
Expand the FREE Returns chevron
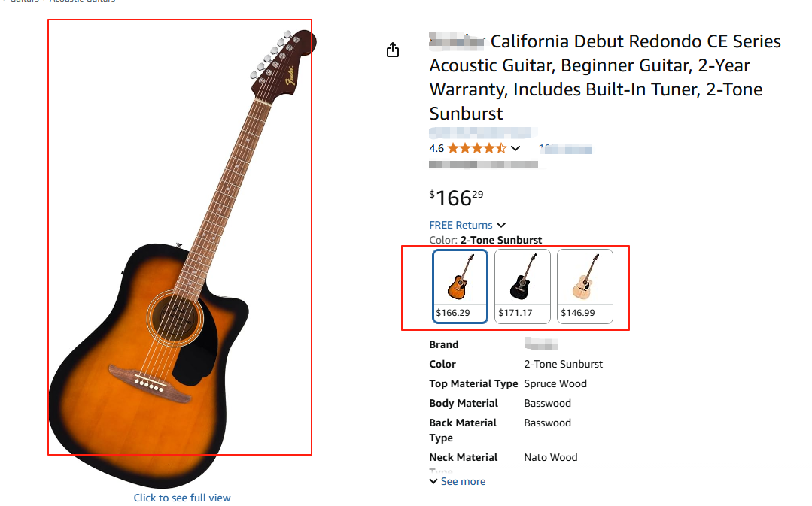(501, 225)
